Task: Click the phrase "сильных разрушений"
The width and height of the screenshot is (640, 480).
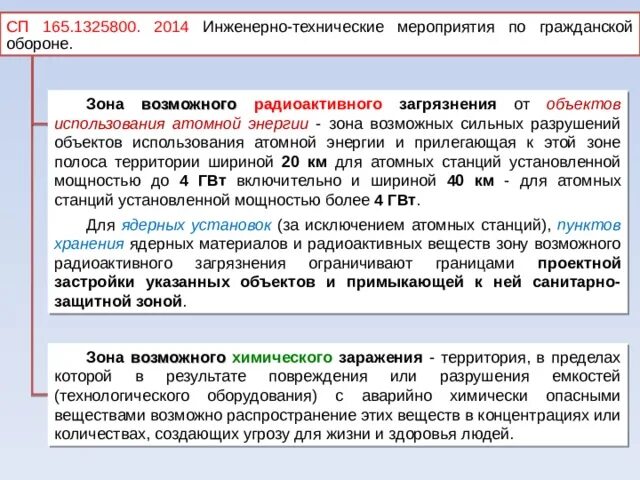Action: pyautogui.click(x=540, y=124)
